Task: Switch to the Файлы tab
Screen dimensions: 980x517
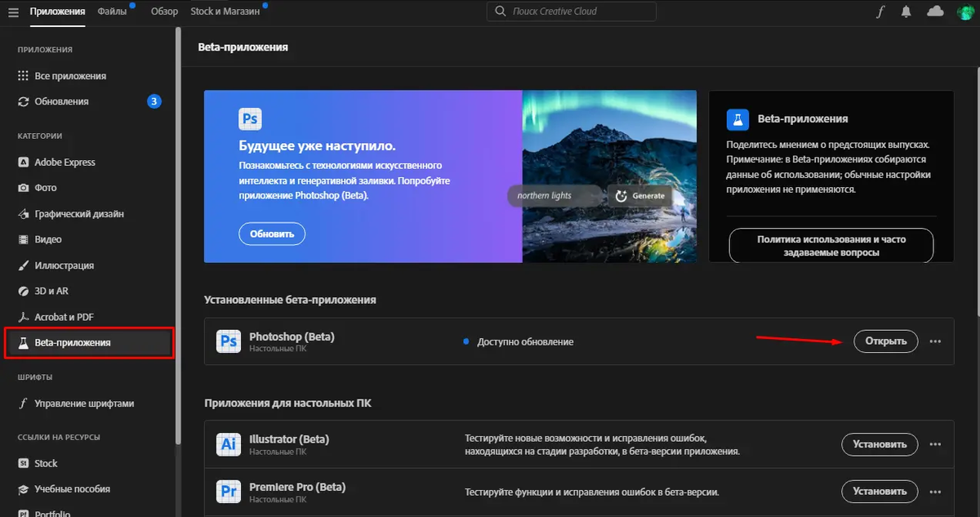Action: pyautogui.click(x=113, y=11)
